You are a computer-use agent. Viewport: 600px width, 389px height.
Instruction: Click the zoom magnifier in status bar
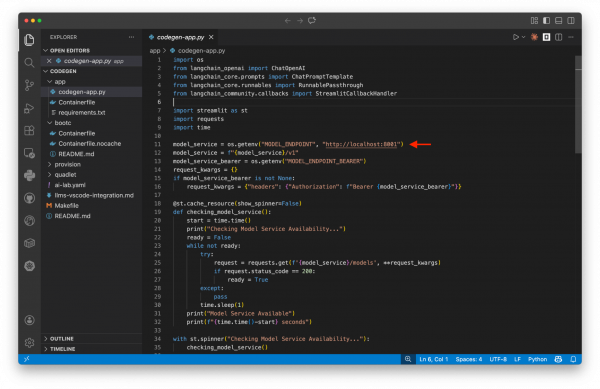408,359
